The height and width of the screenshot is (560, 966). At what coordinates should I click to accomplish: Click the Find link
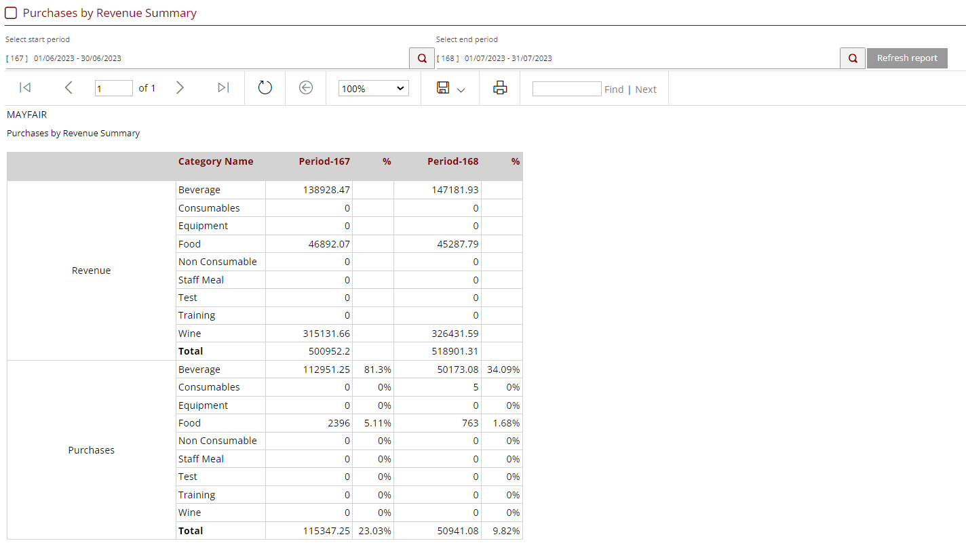click(613, 89)
